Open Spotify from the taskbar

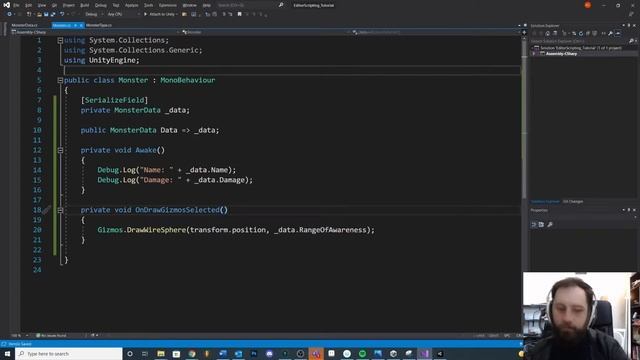pos(362,353)
